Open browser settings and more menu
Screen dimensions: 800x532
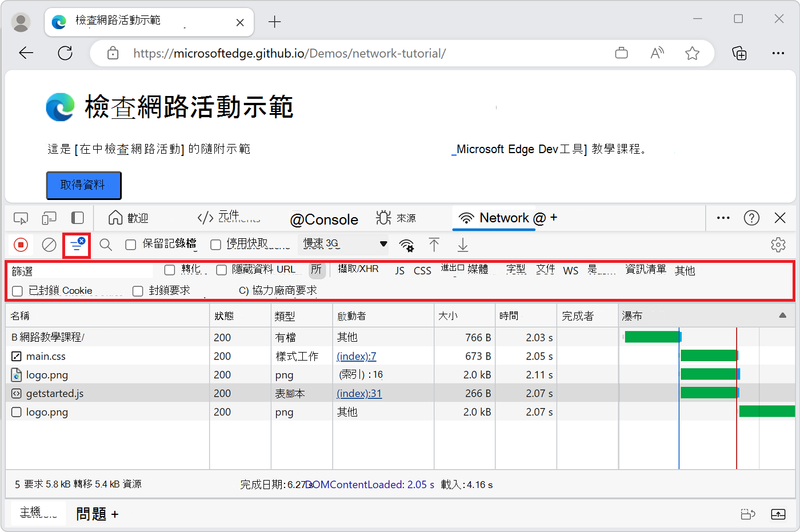point(778,53)
